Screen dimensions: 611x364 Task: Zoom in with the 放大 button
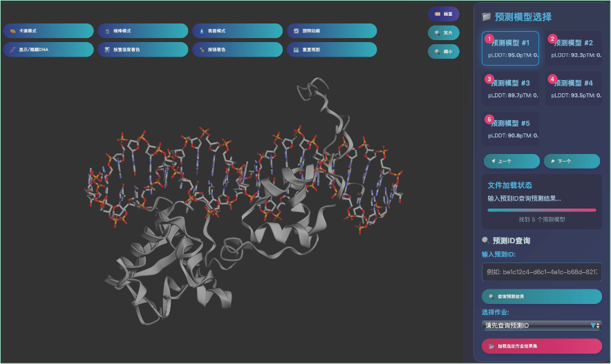pyautogui.click(x=444, y=32)
